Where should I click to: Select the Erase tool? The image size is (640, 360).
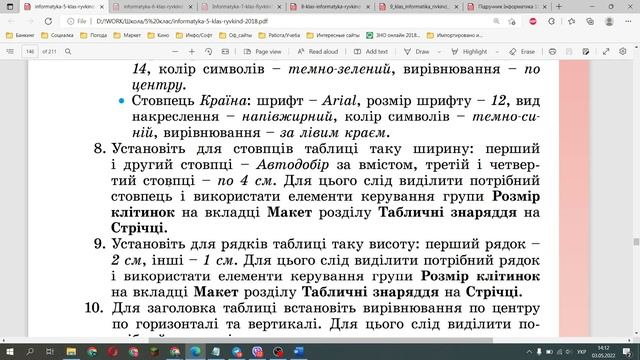(x=522, y=52)
